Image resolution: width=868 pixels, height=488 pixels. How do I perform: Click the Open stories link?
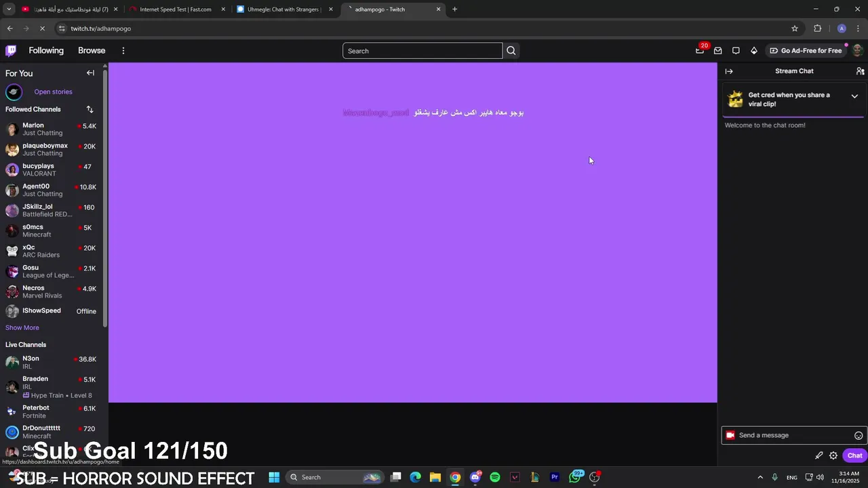click(53, 92)
